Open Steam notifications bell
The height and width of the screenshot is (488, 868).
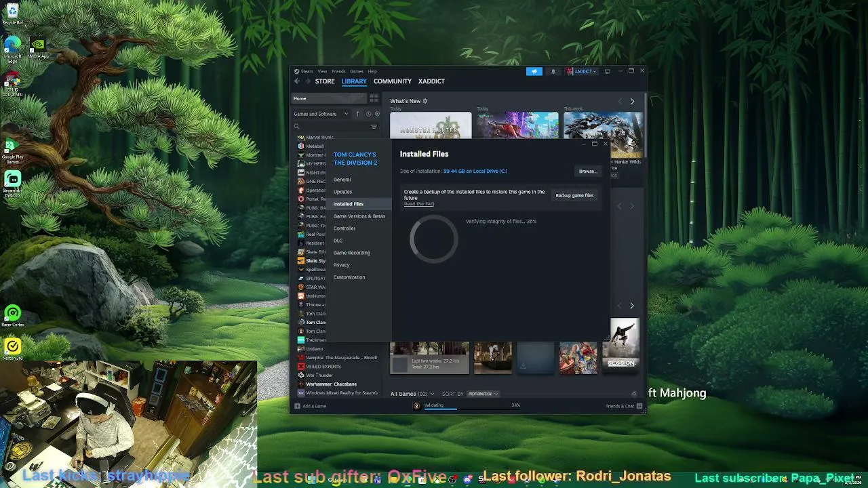point(553,71)
